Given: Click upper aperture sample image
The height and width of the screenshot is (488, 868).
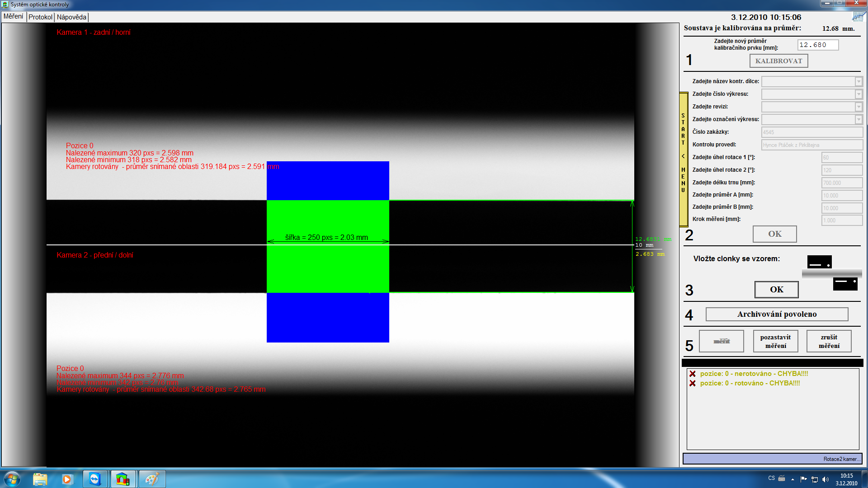Looking at the screenshot, I should (819, 262).
